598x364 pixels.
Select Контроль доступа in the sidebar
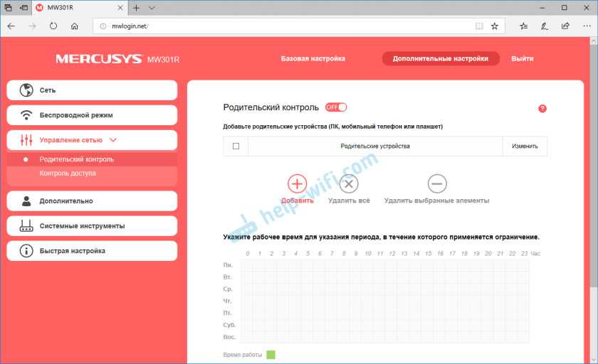(x=68, y=173)
